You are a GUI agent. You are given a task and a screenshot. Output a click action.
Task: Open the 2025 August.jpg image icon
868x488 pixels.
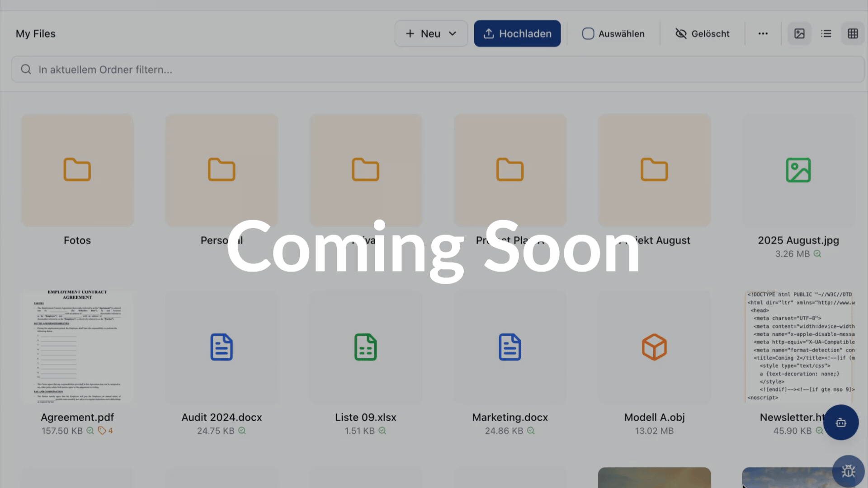[x=798, y=170]
